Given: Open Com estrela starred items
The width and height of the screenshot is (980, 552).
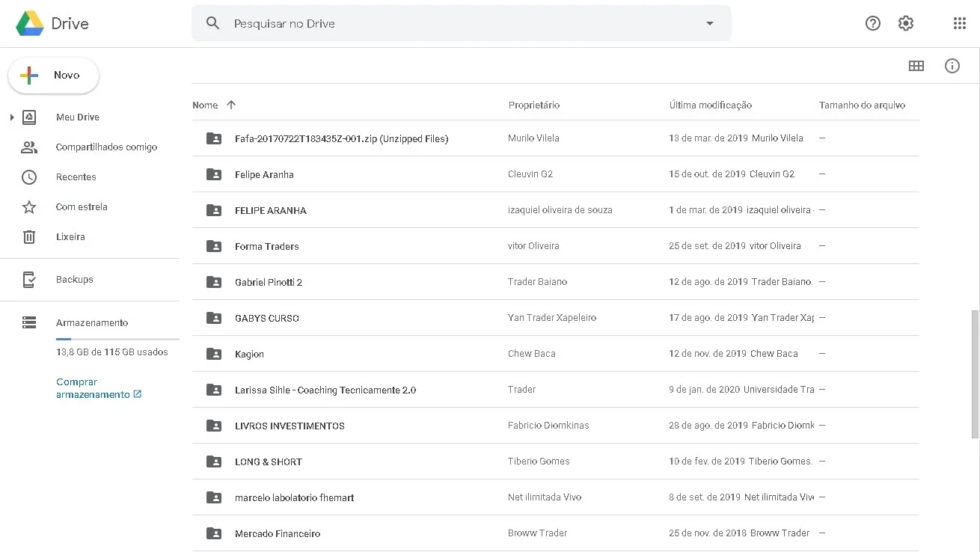Looking at the screenshot, I should point(82,206).
